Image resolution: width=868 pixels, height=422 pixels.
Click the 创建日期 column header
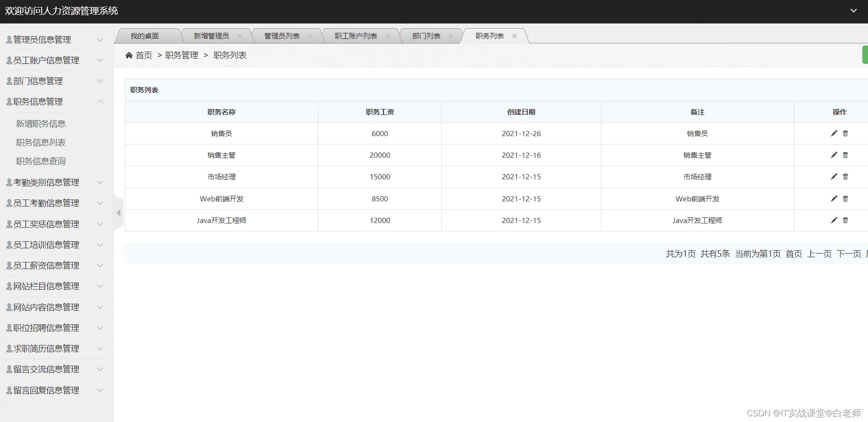coord(521,112)
